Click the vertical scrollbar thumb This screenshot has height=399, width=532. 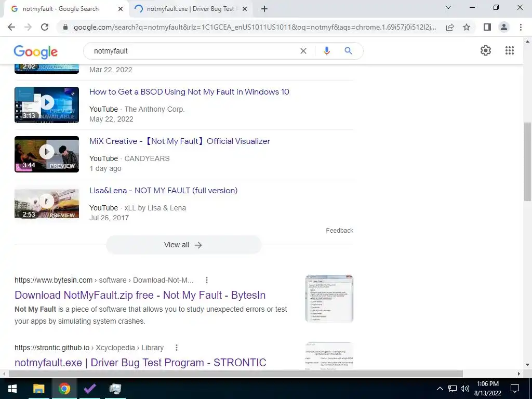[527, 162]
